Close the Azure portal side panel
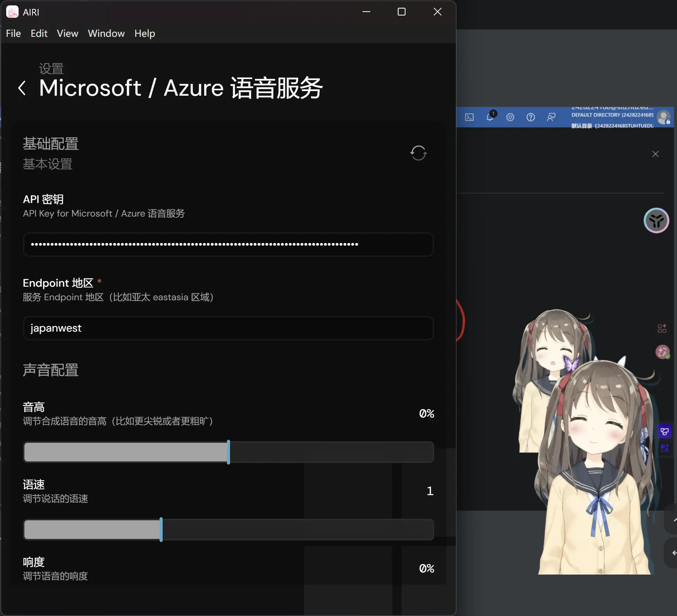The width and height of the screenshot is (677, 616). pos(655,154)
